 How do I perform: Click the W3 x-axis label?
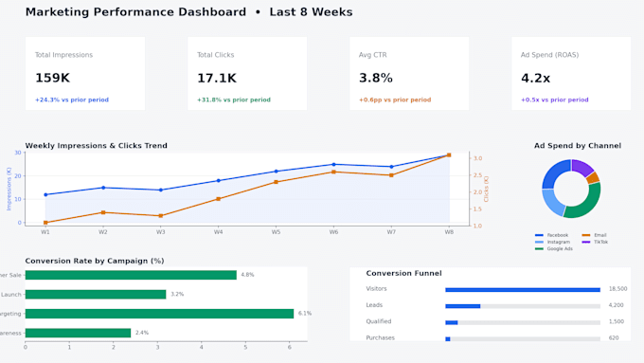[x=161, y=232]
